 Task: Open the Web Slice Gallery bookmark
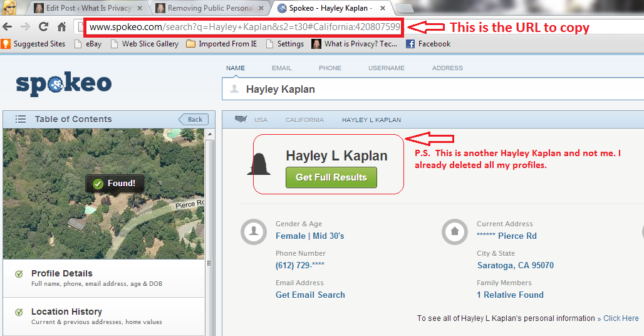coord(145,44)
